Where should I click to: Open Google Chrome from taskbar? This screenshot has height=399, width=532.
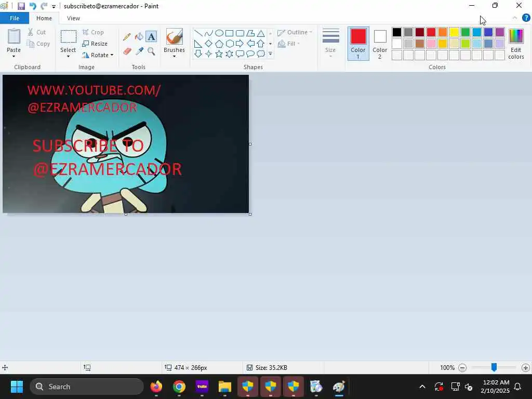coord(179,387)
